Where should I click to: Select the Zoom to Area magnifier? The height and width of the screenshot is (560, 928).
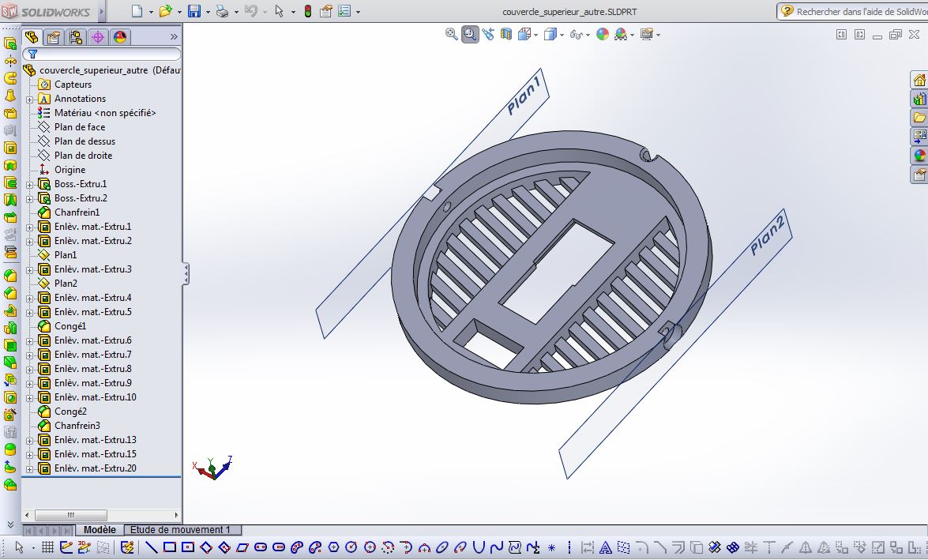click(x=470, y=34)
